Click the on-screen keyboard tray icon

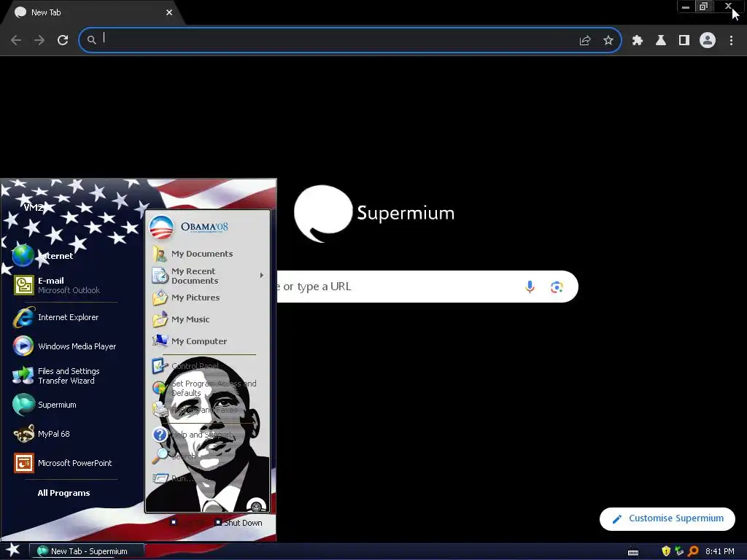coord(633,552)
